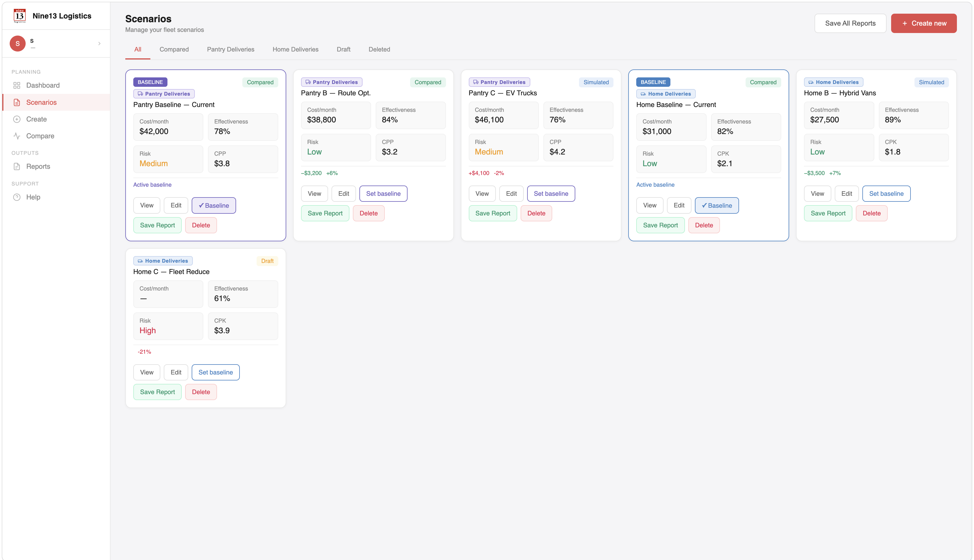The height and width of the screenshot is (560, 974).
Task: View the Pantry C — EV Trucks scenario
Action: click(x=482, y=193)
